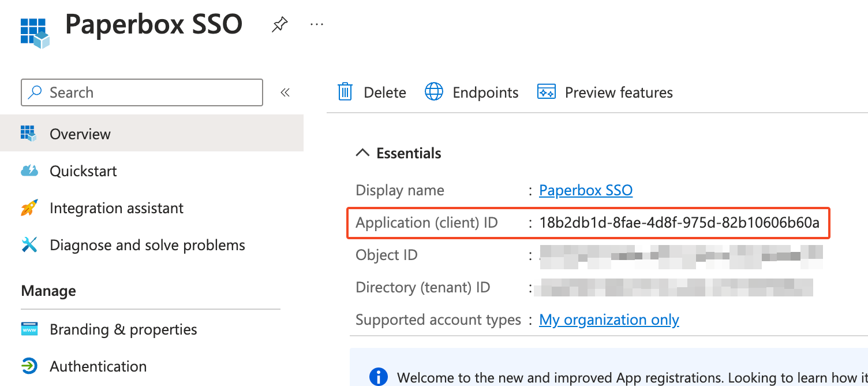Screen dimensions: 868x386
Task: Pin Paperbox SSO using the pin icon
Action: pos(279,24)
